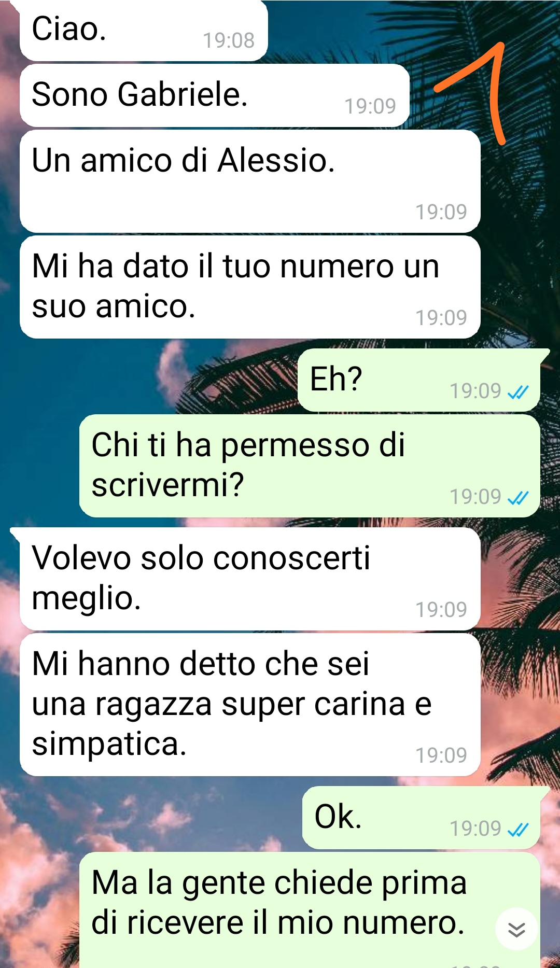This screenshot has height=968, width=560.
Task: Tap the scroll-to-bottom double chevron button
Action: click(x=516, y=929)
